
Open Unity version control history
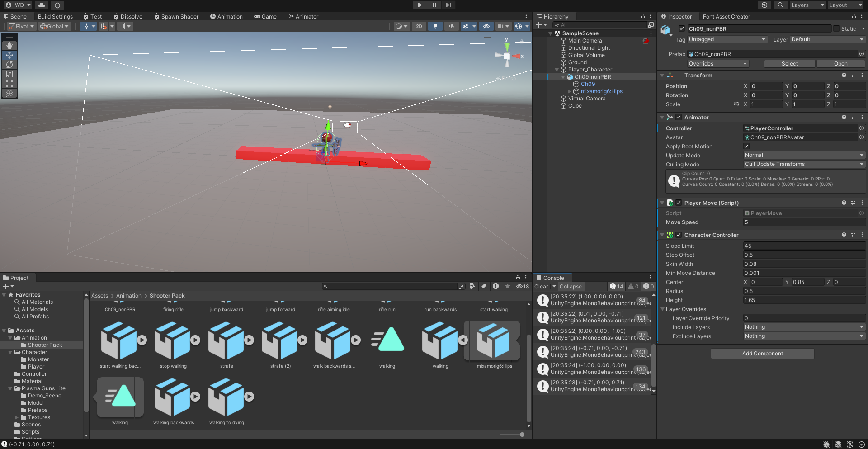(764, 5)
